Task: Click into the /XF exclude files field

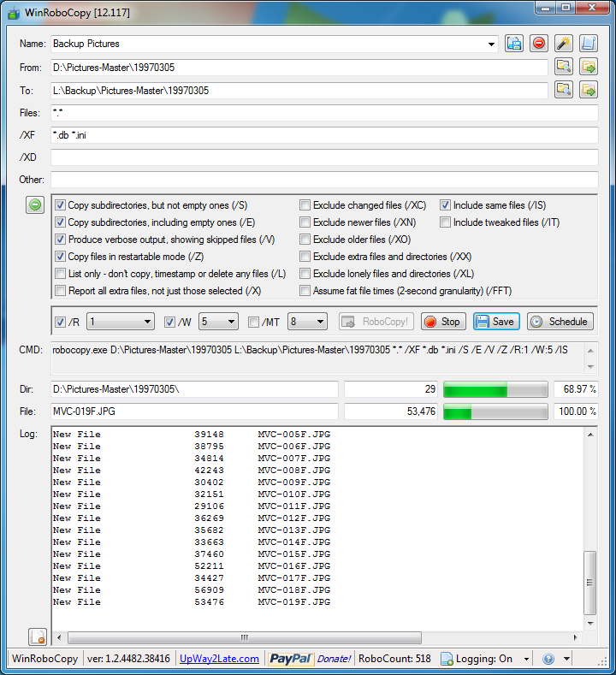Action: point(324,135)
